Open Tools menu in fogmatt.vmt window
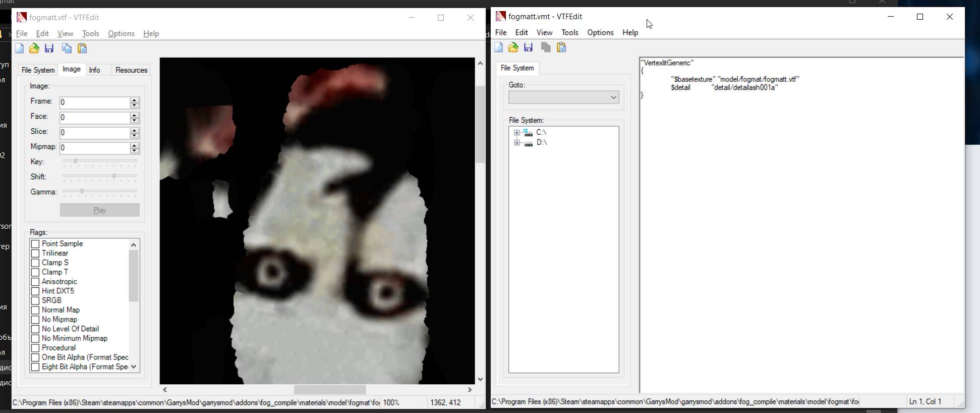The height and width of the screenshot is (413, 980). click(569, 32)
